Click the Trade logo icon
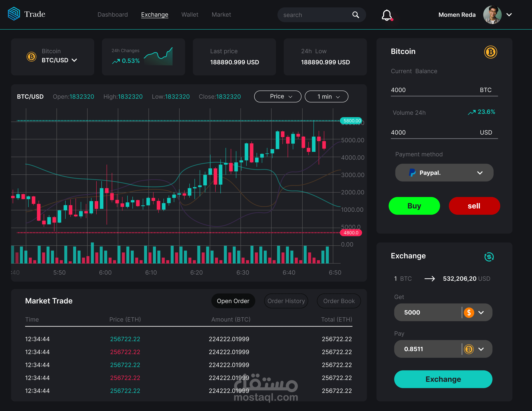This screenshot has height=411, width=532. [x=14, y=14]
